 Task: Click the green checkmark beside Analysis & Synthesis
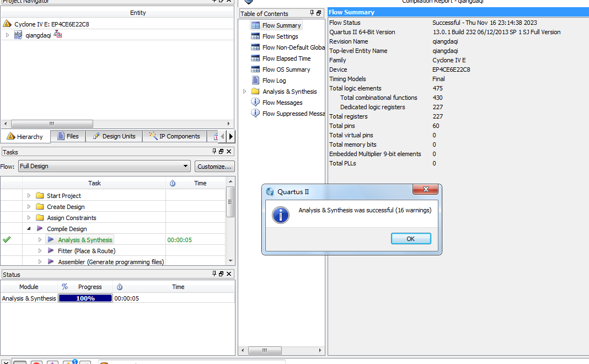click(7, 239)
